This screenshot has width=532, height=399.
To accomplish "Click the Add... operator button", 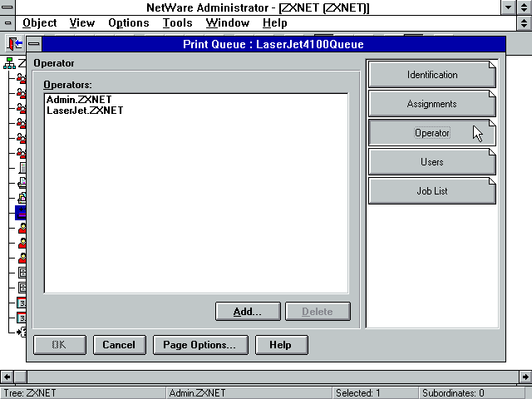I will point(248,312).
